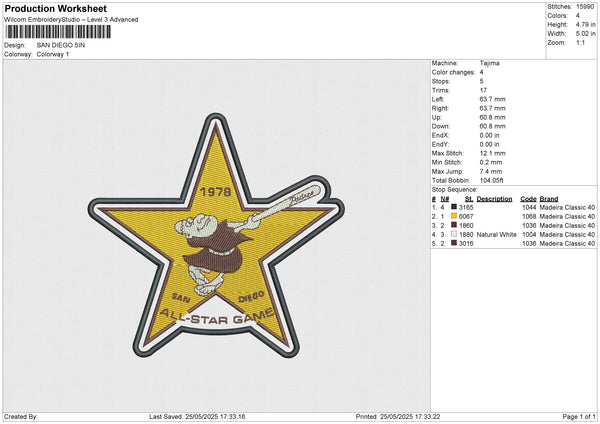Screen dimensions: 600x424
Task: Click the design name 'SAN DIEGO 5IN'
Action: 61,45
